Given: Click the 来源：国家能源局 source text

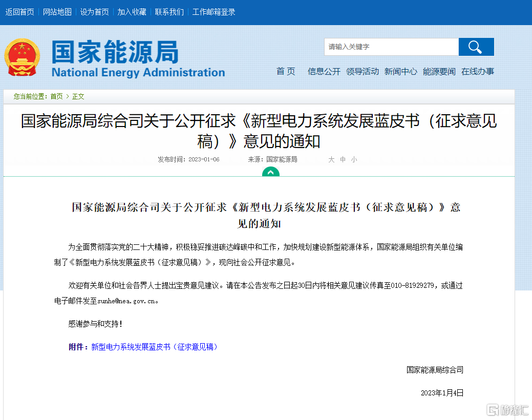Looking at the screenshot, I should [x=272, y=160].
